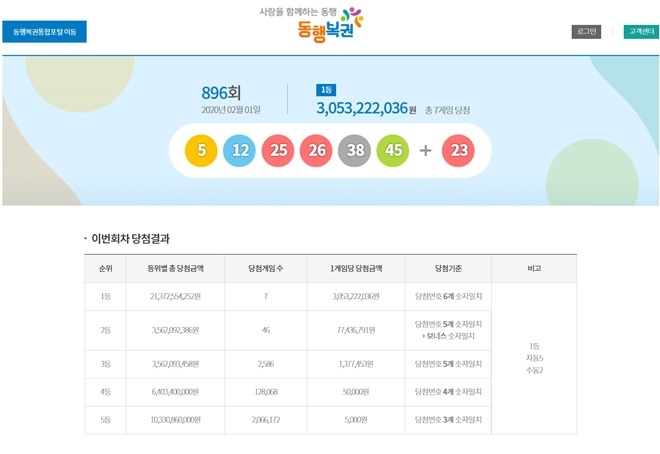The height and width of the screenshot is (454, 660).
Task: Click the red number 25 ball
Action: tap(278, 150)
